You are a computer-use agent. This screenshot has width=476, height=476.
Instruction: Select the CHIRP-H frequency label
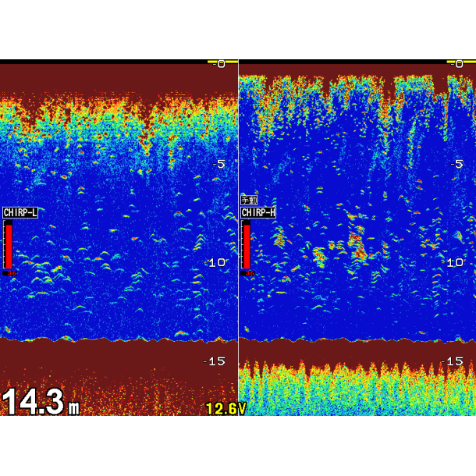pyautogui.click(x=258, y=212)
